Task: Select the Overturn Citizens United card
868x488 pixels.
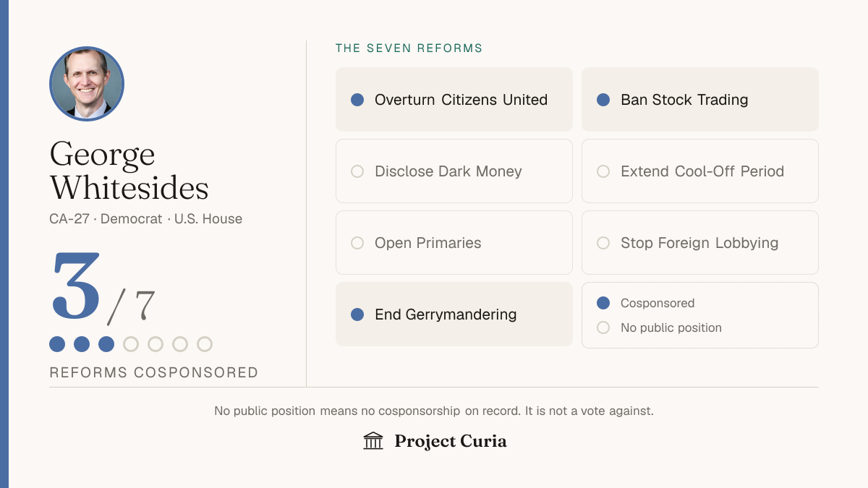Action: point(454,100)
